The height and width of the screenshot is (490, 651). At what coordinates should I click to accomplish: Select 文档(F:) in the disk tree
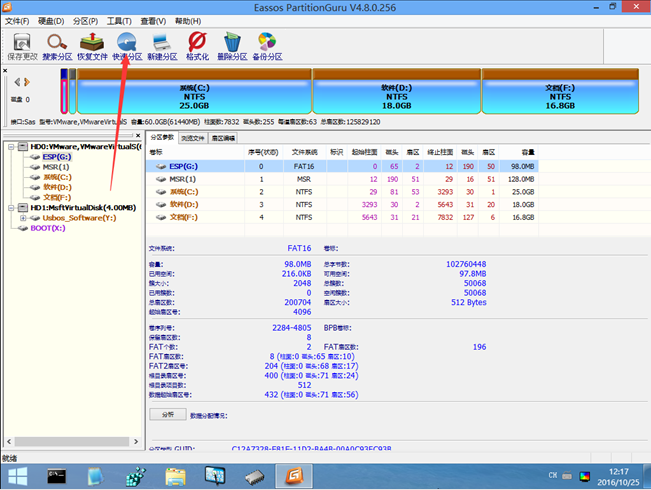57,197
